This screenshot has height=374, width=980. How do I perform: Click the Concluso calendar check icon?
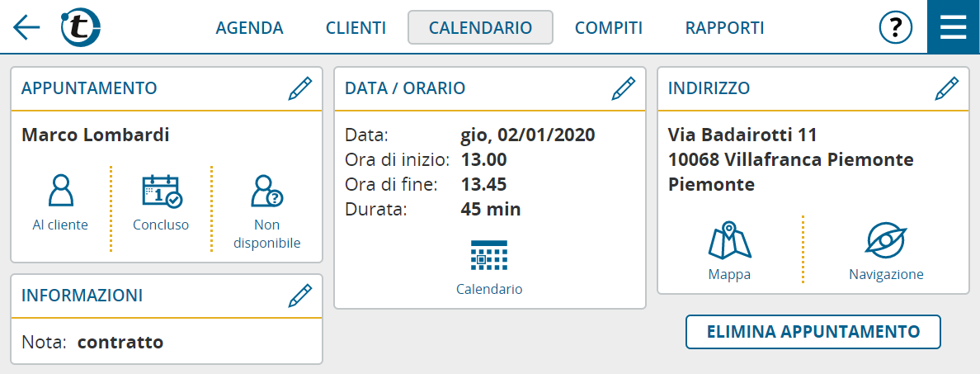click(161, 191)
